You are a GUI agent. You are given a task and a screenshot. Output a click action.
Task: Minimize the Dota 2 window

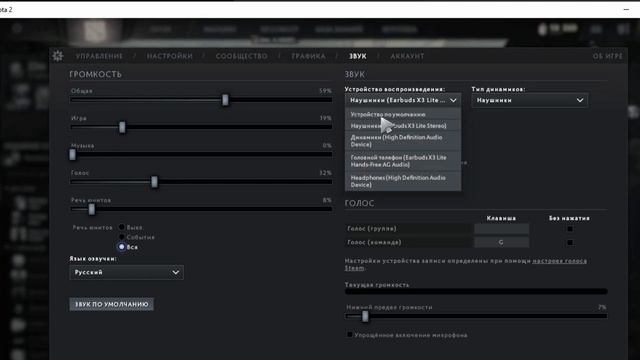pyautogui.click(x=626, y=9)
